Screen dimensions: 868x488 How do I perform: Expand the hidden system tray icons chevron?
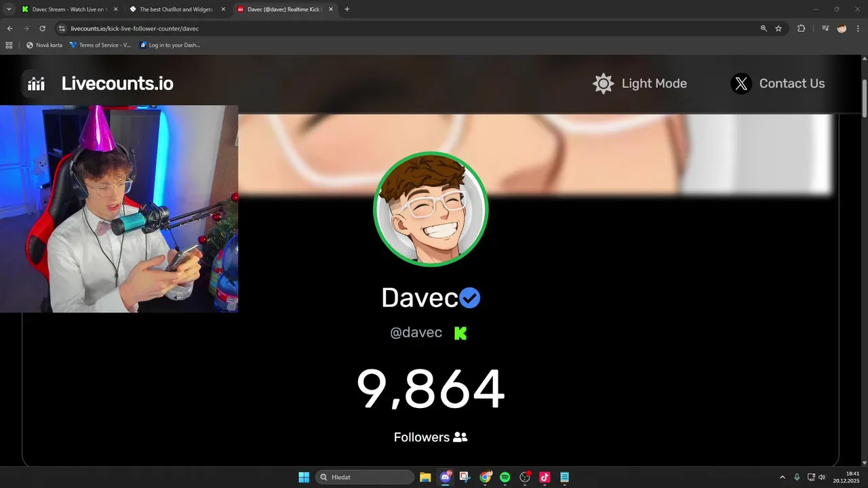click(782, 477)
